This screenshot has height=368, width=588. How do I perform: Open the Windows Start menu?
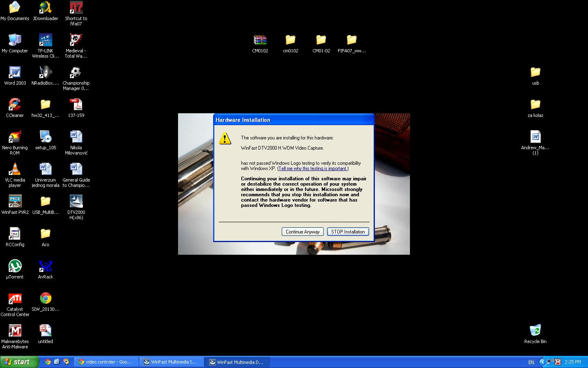point(19,362)
